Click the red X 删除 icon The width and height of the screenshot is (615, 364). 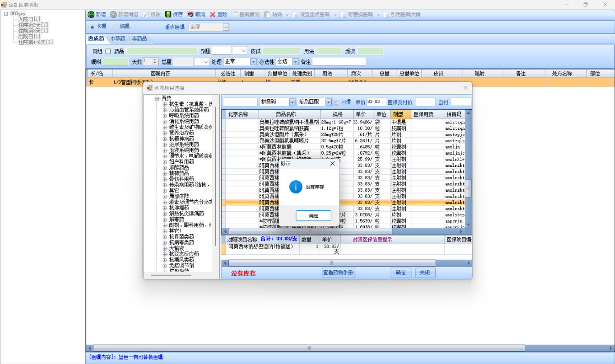tap(213, 15)
